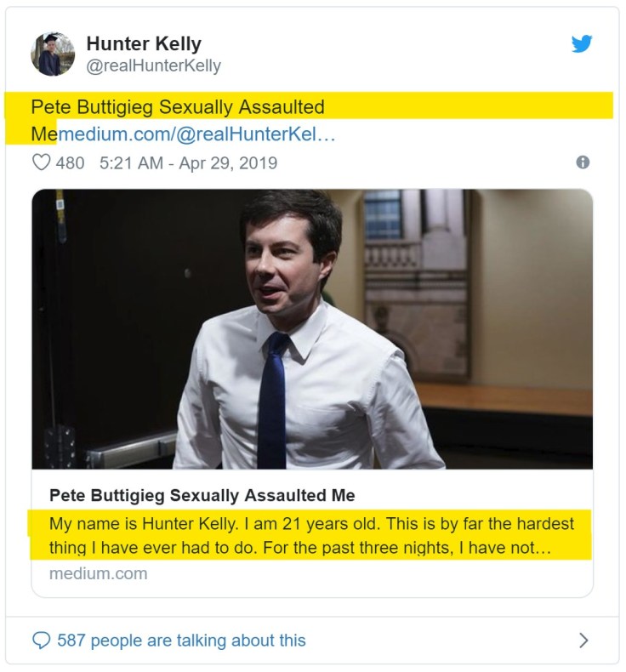This screenshot has height=672, width=626.
Task: Open the tweet info icon
Action: [583, 162]
